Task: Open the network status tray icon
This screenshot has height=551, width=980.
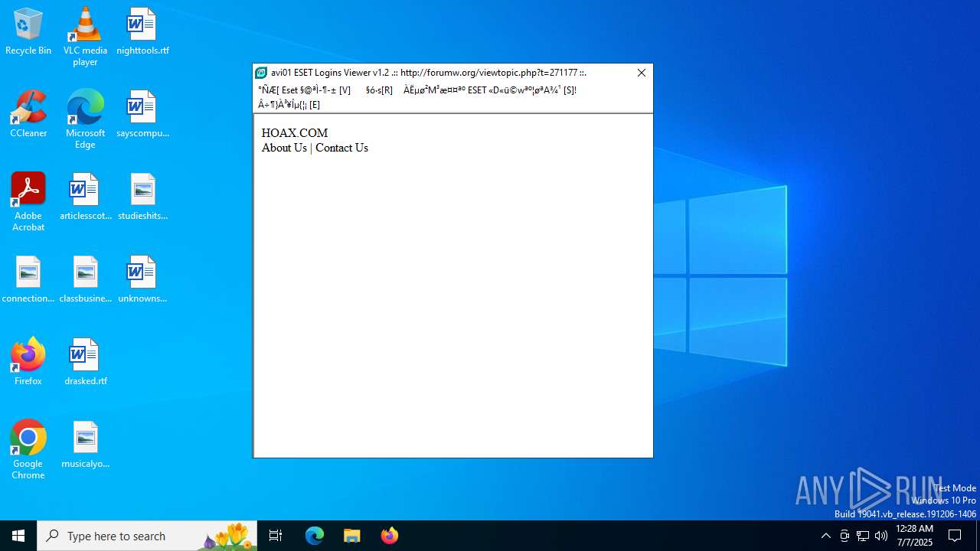Action: coord(863,536)
